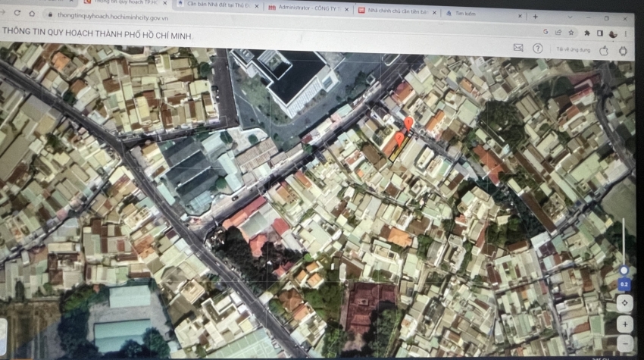Close the 'Tìm kiếm' tab

[520, 16]
